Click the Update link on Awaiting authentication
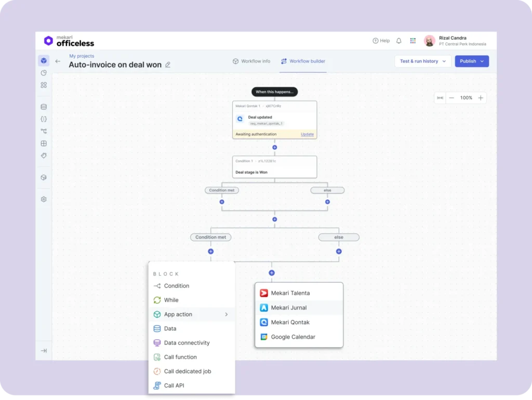 (x=307, y=134)
